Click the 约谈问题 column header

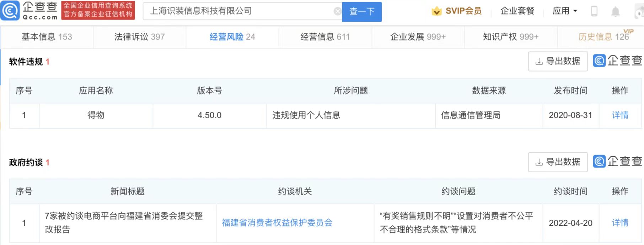(x=458, y=192)
